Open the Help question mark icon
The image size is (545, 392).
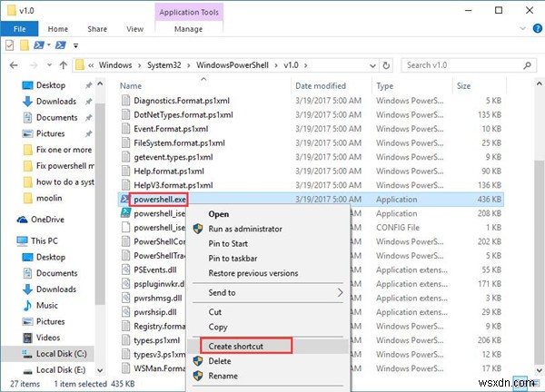pyautogui.click(x=538, y=28)
